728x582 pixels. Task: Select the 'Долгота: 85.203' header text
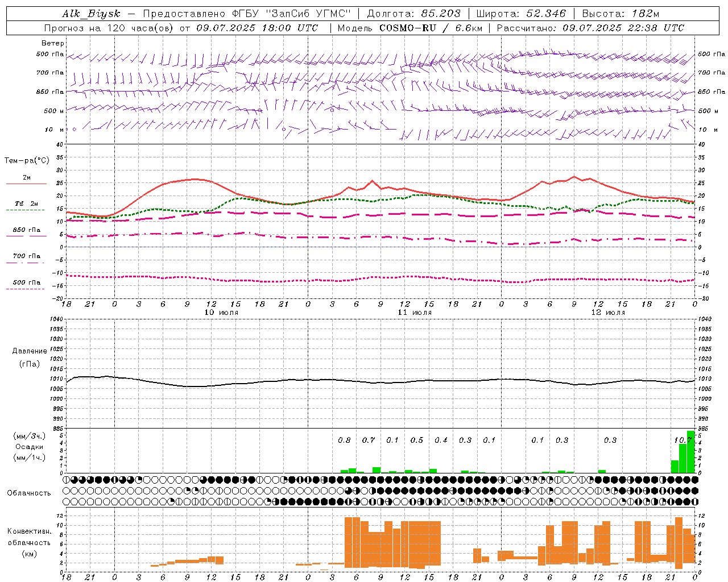click(413, 14)
